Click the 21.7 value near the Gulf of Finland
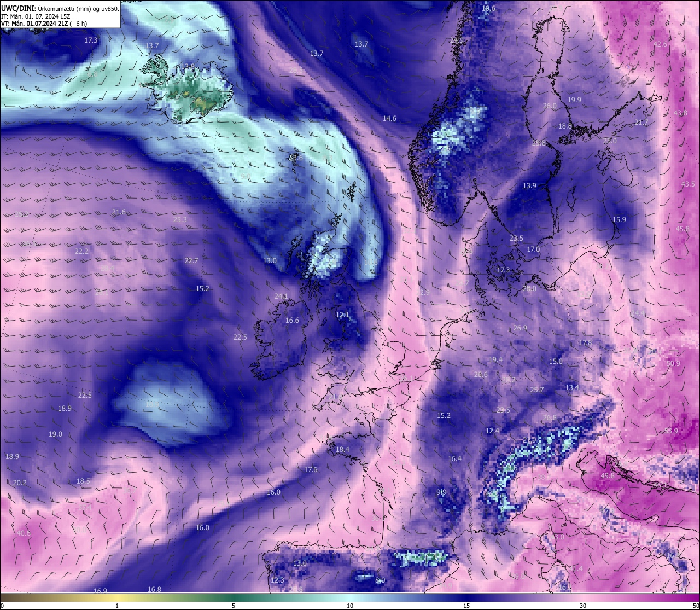This screenshot has width=700, height=610. pos(641,122)
